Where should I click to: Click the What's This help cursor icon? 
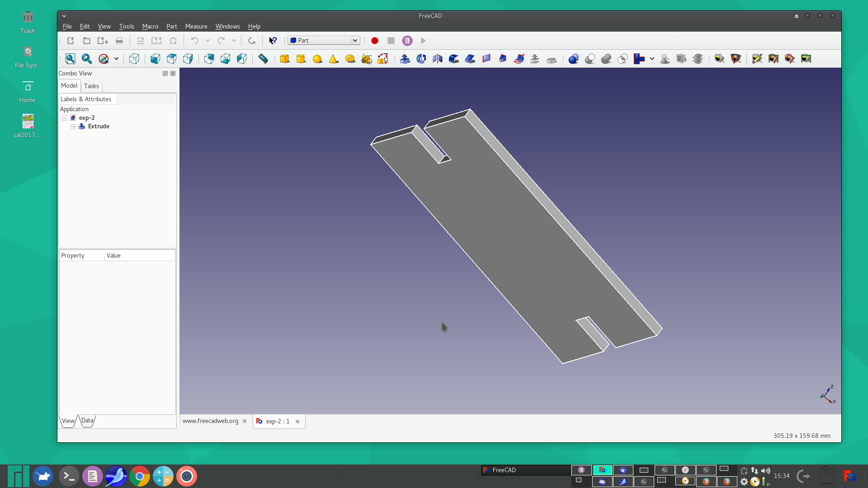pos(273,41)
